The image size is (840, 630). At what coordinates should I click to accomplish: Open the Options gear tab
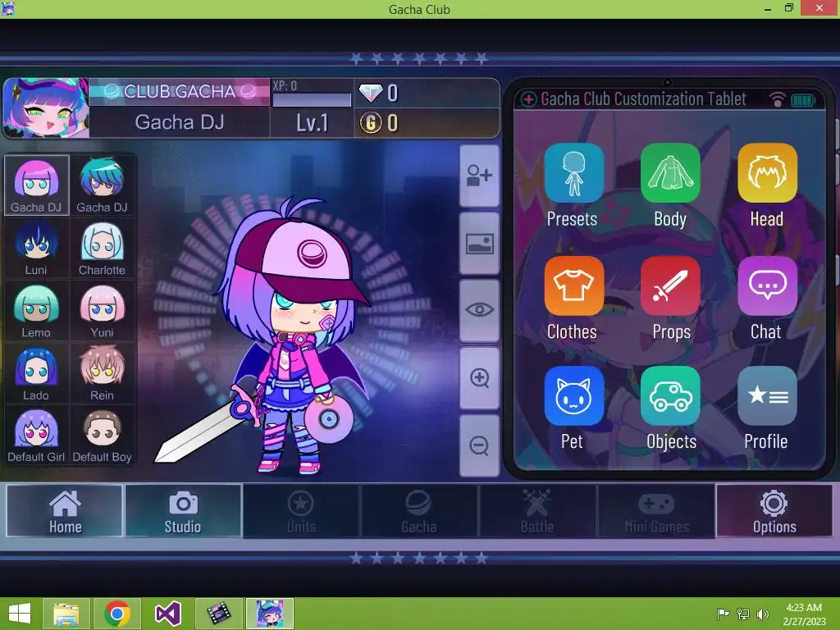(774, 511)
